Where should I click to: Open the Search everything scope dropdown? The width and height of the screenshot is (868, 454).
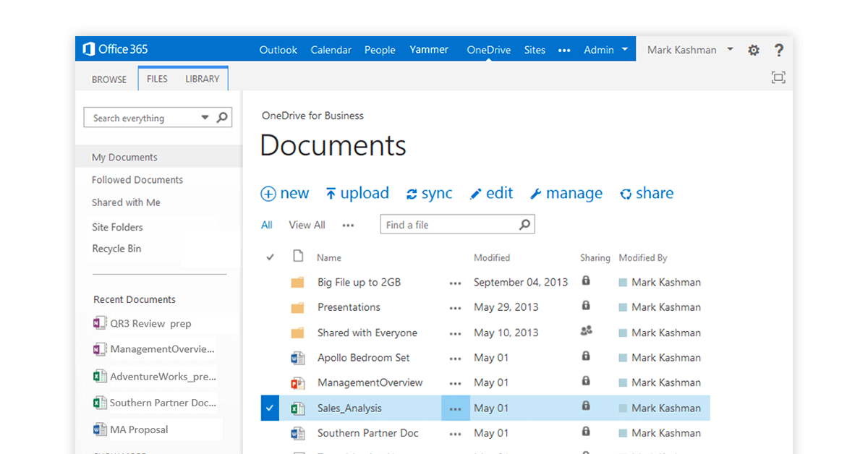tap(205, 118)
